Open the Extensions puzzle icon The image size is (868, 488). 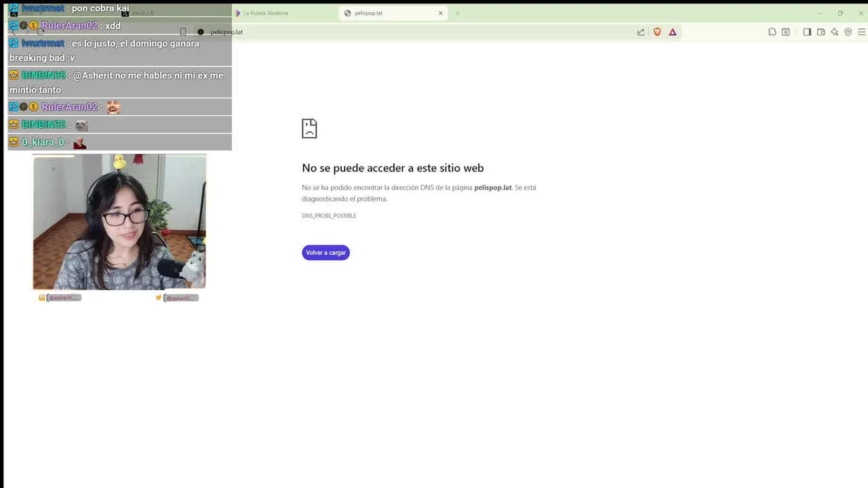pos(772,32)
